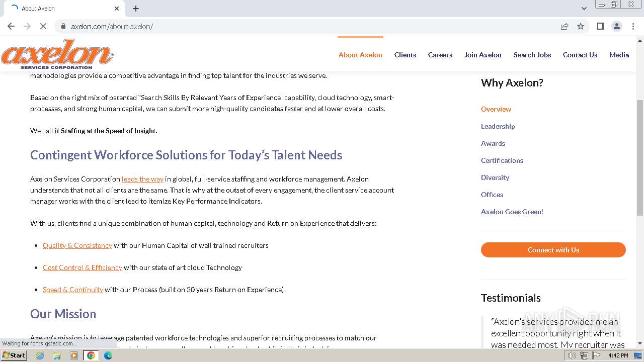Open the Speed & Continuity link
Screen dimensions: 644x362
73,290
